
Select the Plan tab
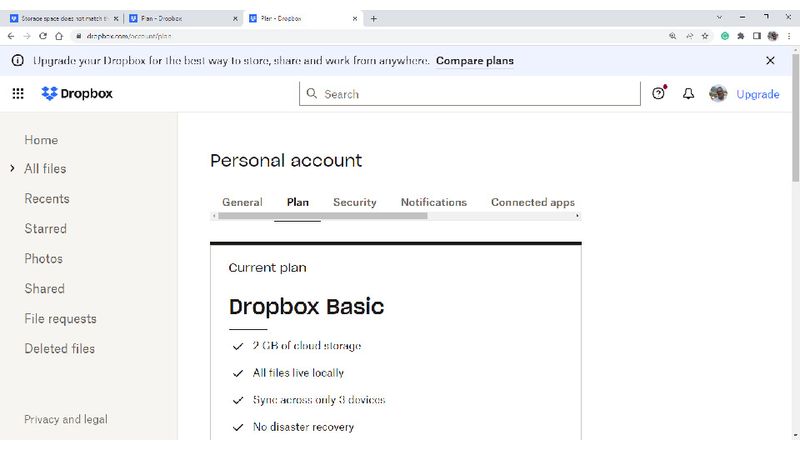(297, 202)
